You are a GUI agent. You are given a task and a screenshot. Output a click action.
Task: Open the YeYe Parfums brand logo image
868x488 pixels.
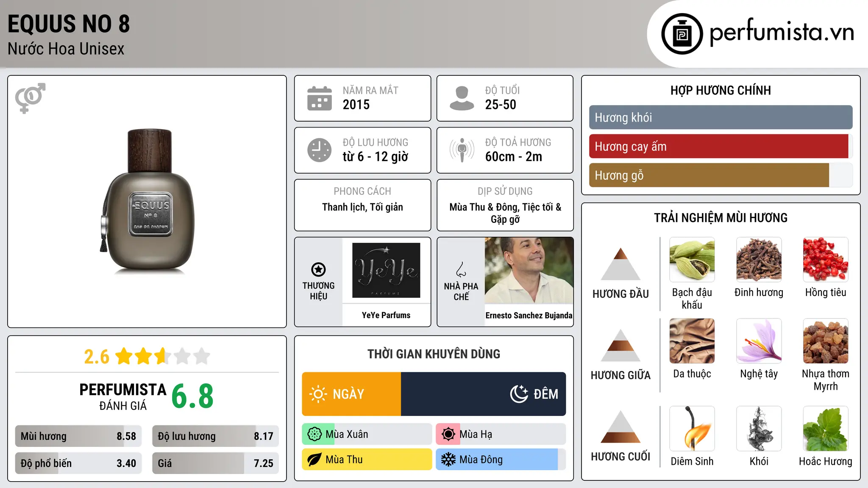pyautogui.click(x=386, y=270)
